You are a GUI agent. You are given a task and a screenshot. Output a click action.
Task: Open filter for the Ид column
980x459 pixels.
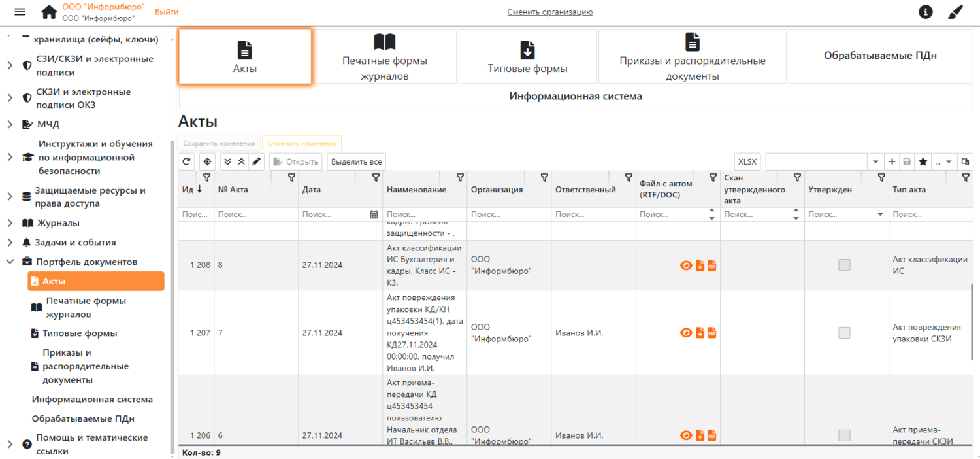(x=207, y=177)
